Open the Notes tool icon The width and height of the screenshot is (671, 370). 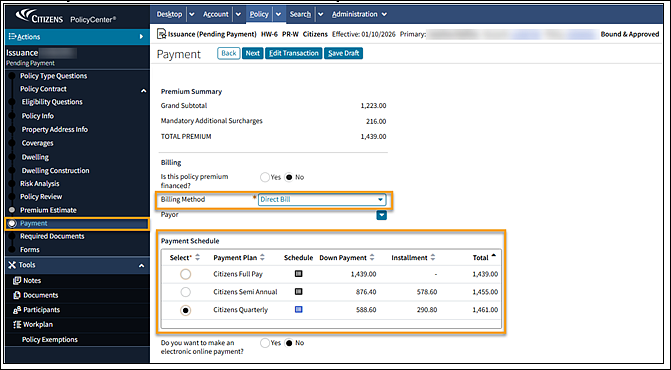[17, 281]
